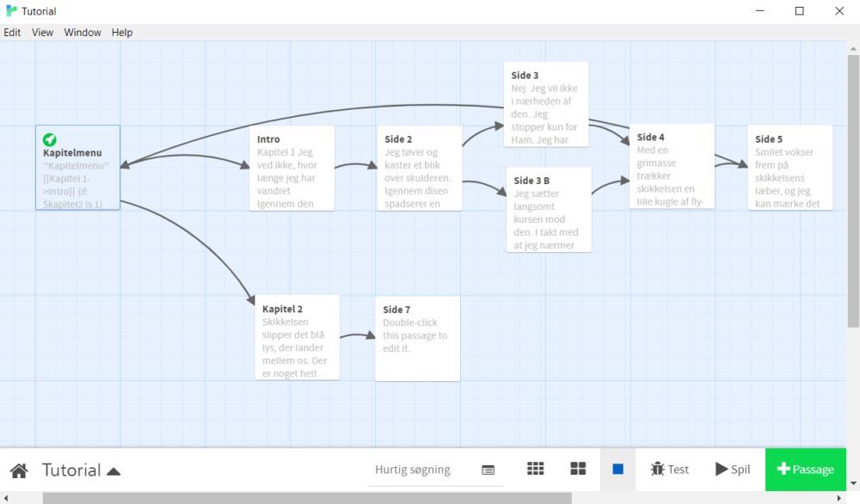Create a new passage with the Passage button
Screen dimensions: 860x504
[805, 470]
